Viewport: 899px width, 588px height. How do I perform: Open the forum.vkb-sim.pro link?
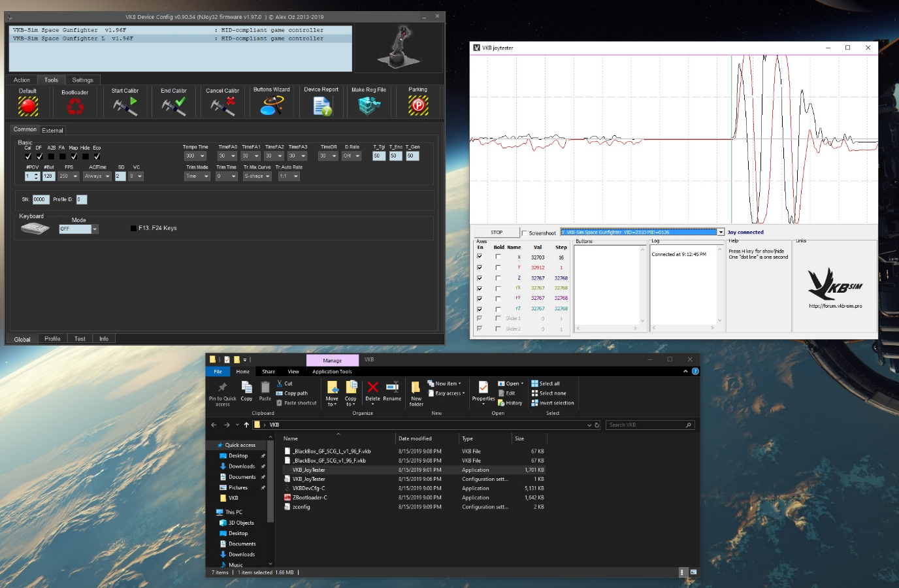pos(835,306)
